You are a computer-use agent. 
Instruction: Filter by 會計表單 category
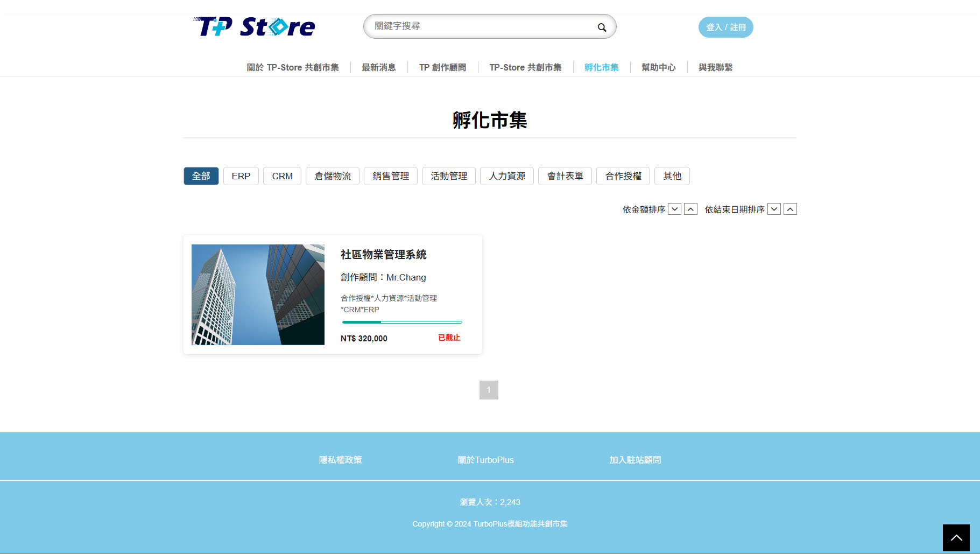[565, 176]
